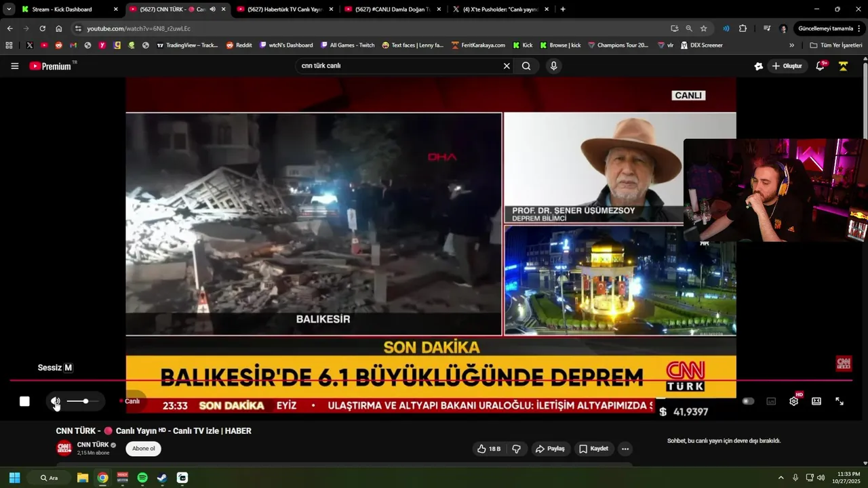868x488 pixels.
Task: Subscribe with the Abone ol button
Action: click(143, 449)
